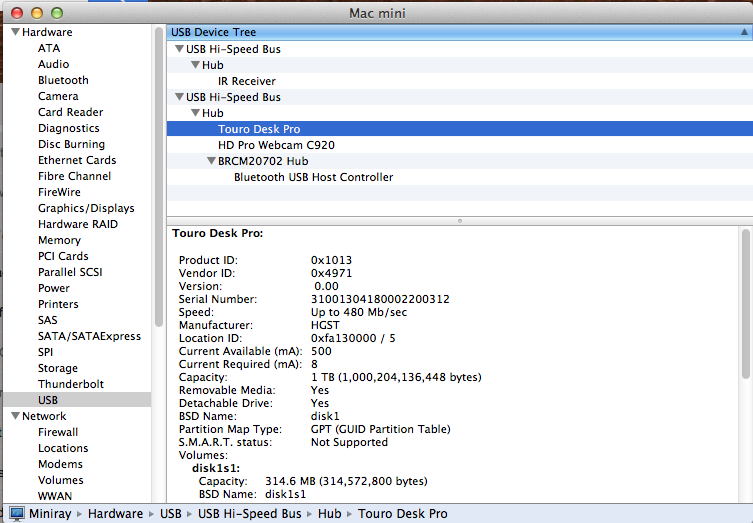Select Card Reader in the sidebar
Screen dimensions: 753x523
click(71, 112)
